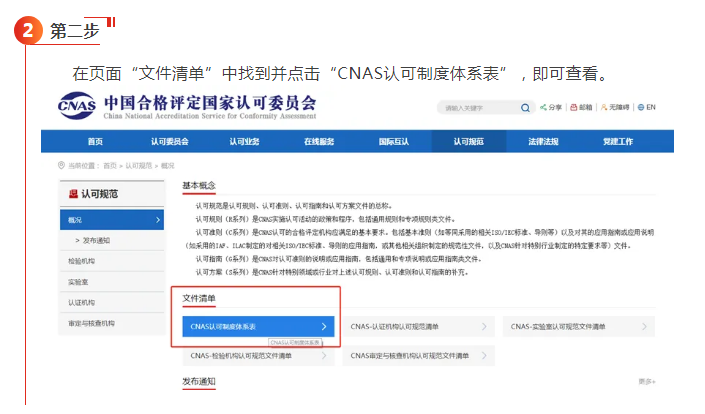Open CNAS审定与核查机构认可规范文件清单
This screenshot has width=705, height=414.
point(419,356)
